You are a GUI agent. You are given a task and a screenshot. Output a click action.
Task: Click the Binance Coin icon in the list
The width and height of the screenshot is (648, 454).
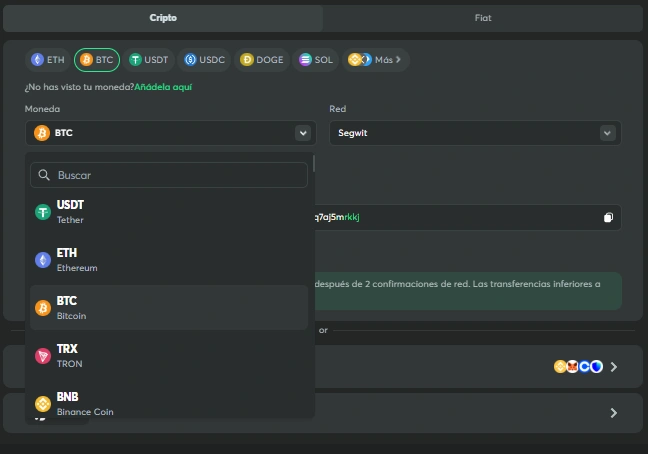pos(43,404)
